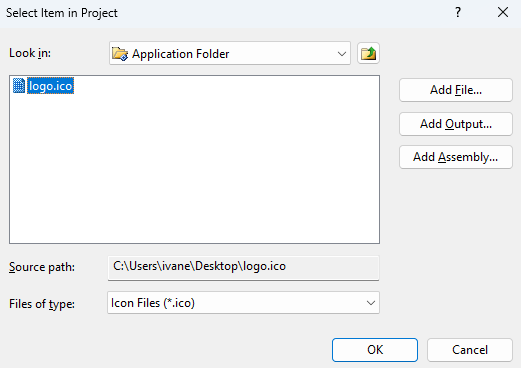Click the help question mark icon

pos(458,13)
